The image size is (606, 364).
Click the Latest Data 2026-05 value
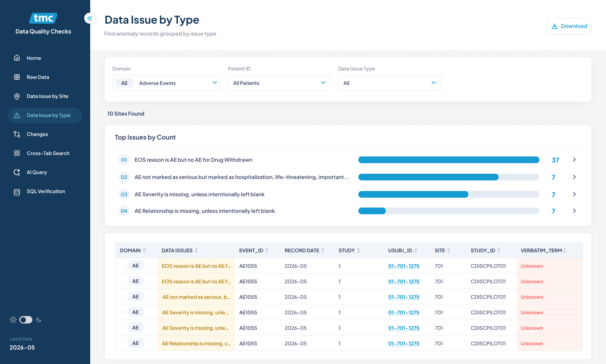[x=22, y=347]
